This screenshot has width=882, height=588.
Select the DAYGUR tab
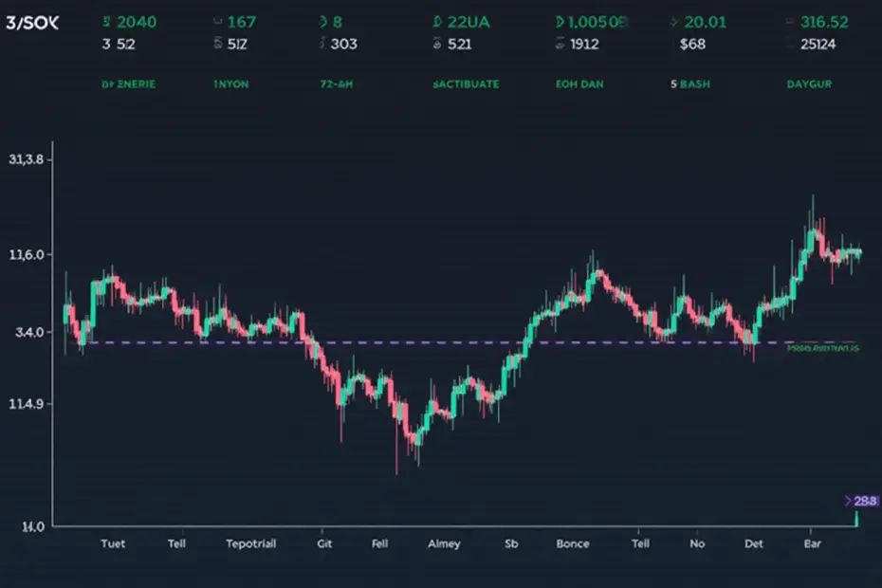click(x=809, y=83)
